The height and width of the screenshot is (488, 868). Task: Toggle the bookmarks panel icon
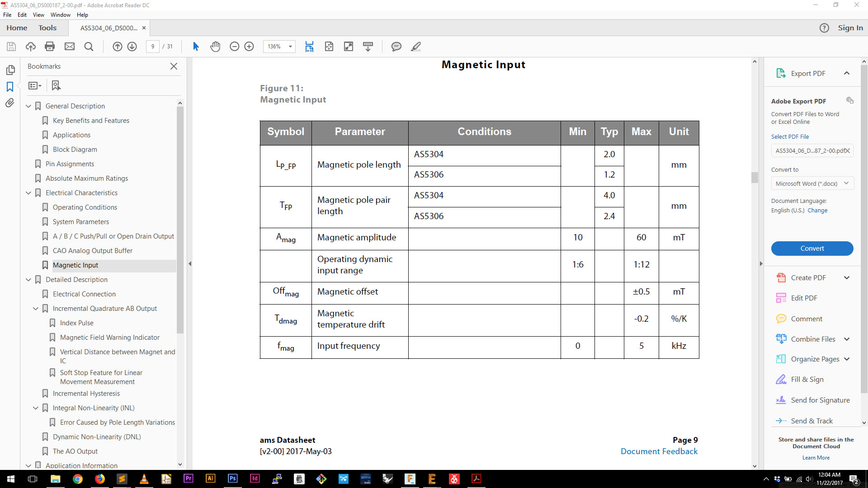pos(10,87)
